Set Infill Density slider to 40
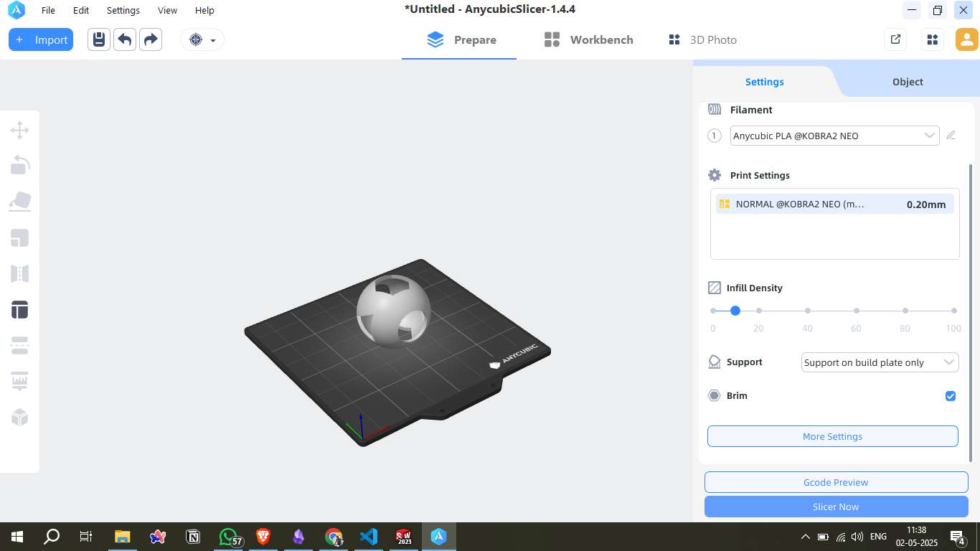 click(x=808, y=311)
